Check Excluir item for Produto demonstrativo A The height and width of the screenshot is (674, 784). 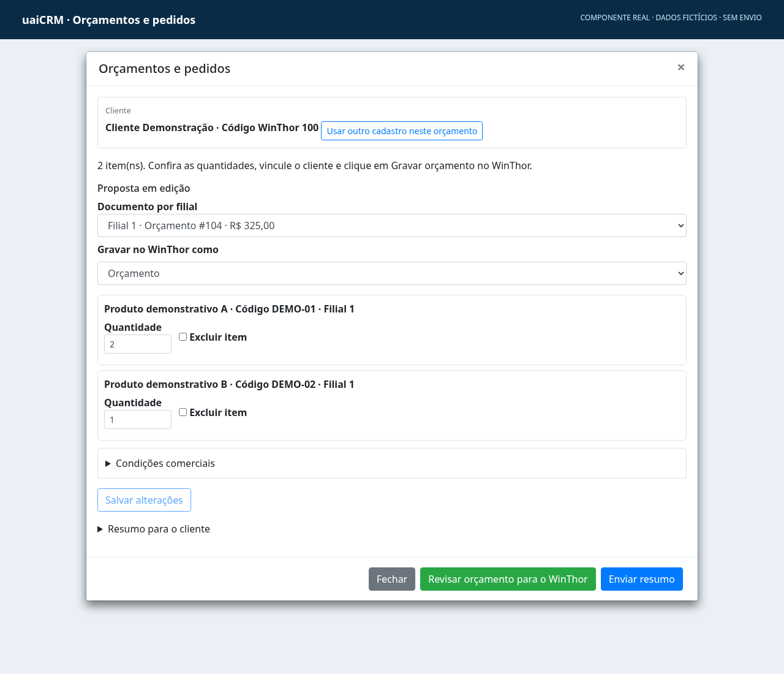183,337
